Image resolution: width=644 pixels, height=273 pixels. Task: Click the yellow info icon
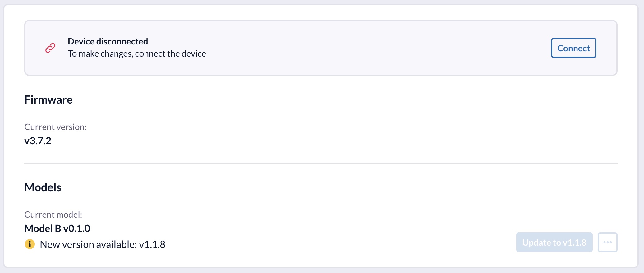pos(30,244)
